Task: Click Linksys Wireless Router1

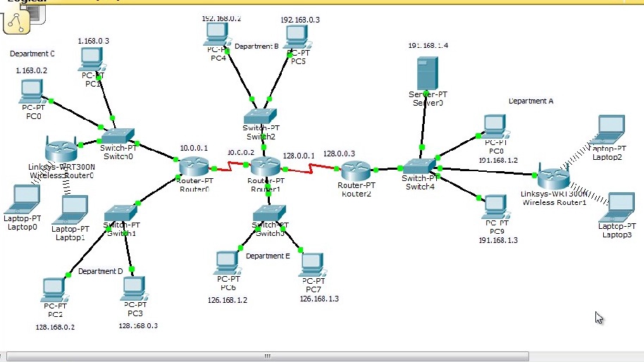Action: coord(554,177)
